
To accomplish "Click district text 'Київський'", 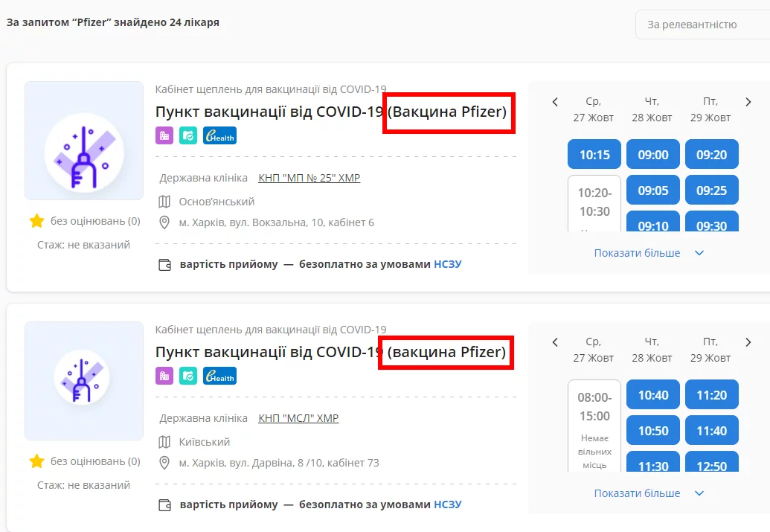I will (205, 442).
